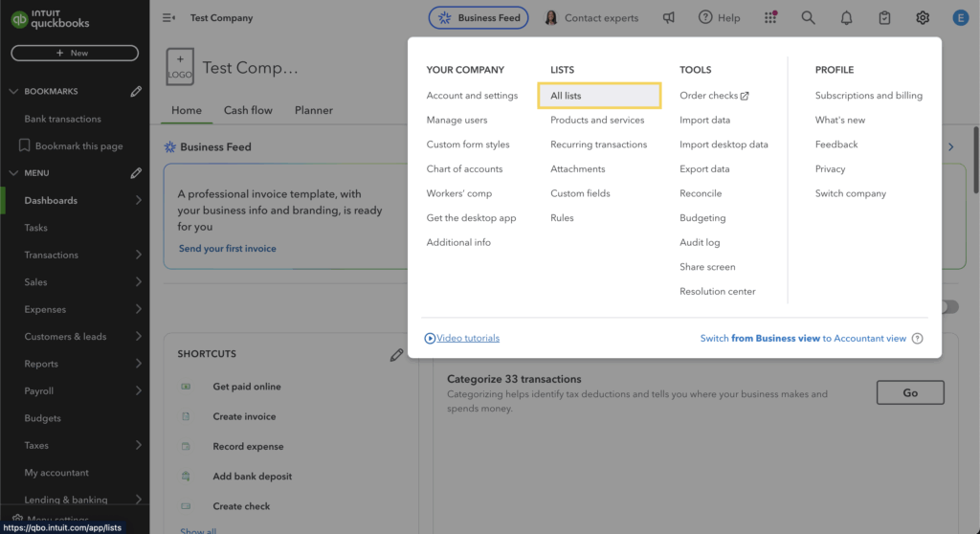
Task: Expand the Reports submenu arrow
Action: 139,365
